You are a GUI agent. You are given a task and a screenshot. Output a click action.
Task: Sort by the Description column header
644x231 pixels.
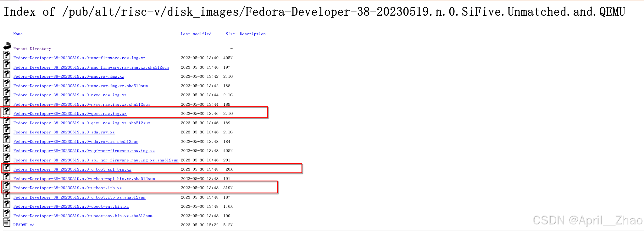(x=253, y=34)
